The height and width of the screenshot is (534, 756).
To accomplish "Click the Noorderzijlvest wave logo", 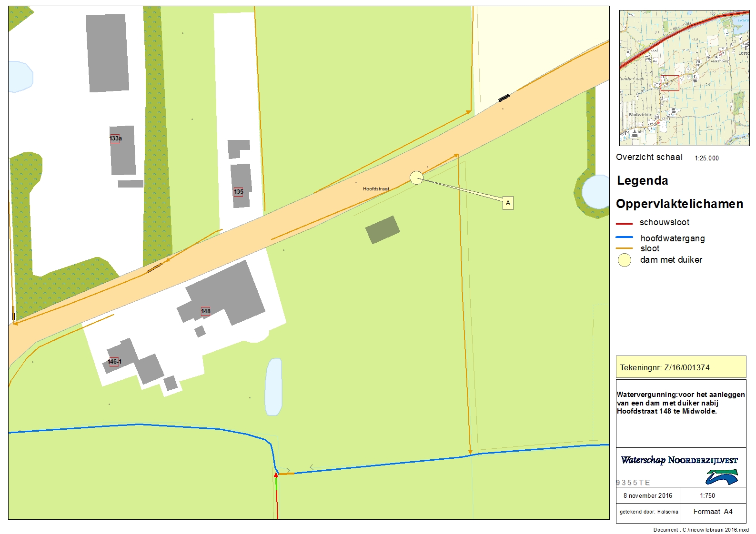I will 722,477.
